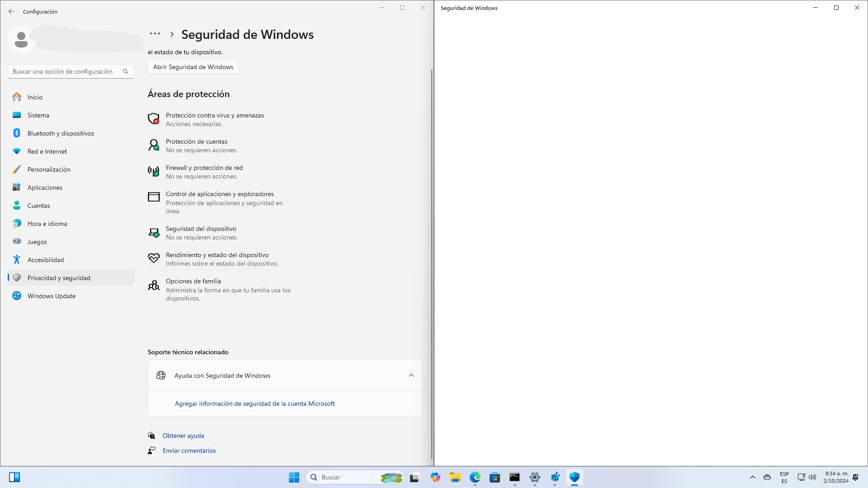Screen dimensions: 868x488
Task: Close the Seguridad de Windows window
Action: (x=857, y=8)
